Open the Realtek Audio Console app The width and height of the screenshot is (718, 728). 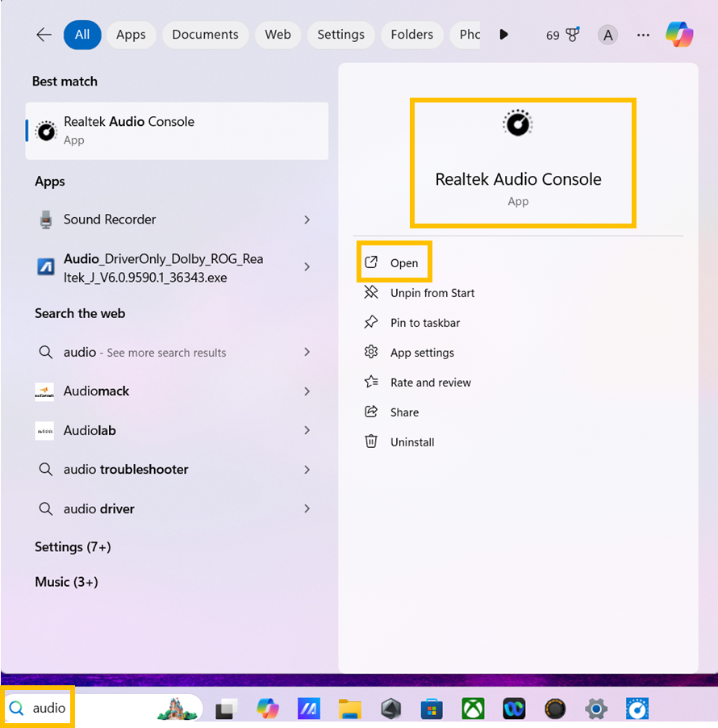[403, 263]
